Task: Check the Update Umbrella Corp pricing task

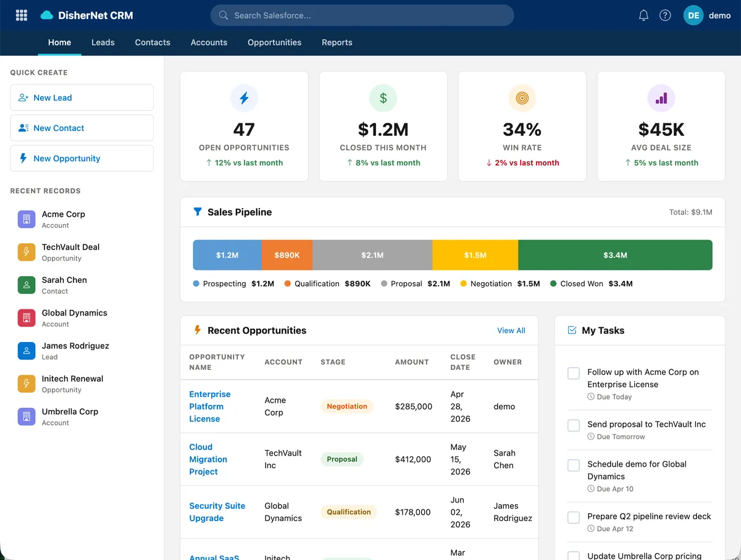Action: pyautogui.click(x=574, y=556)
